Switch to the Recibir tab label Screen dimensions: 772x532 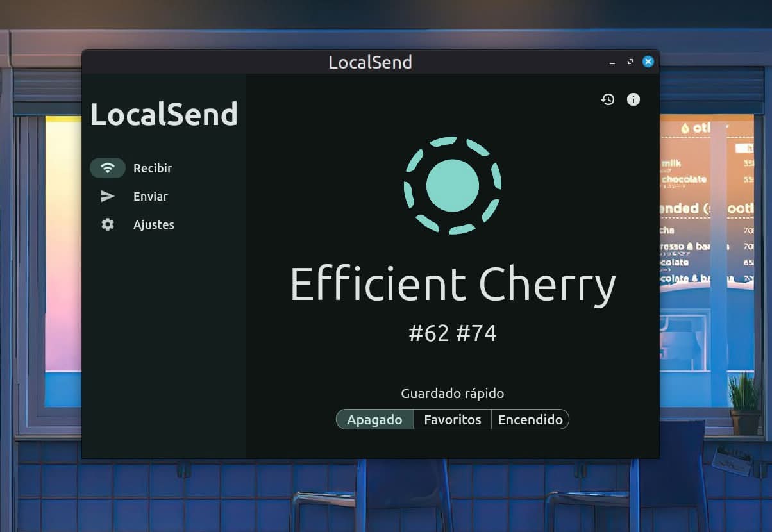(153, 168)
